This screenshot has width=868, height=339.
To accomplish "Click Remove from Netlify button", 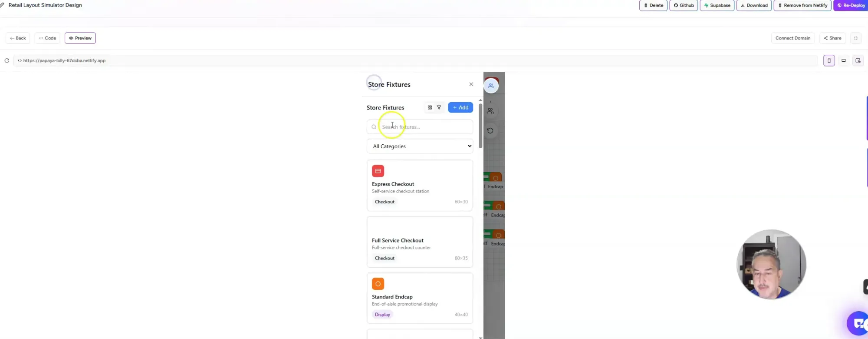I will [x=802, y=5].
